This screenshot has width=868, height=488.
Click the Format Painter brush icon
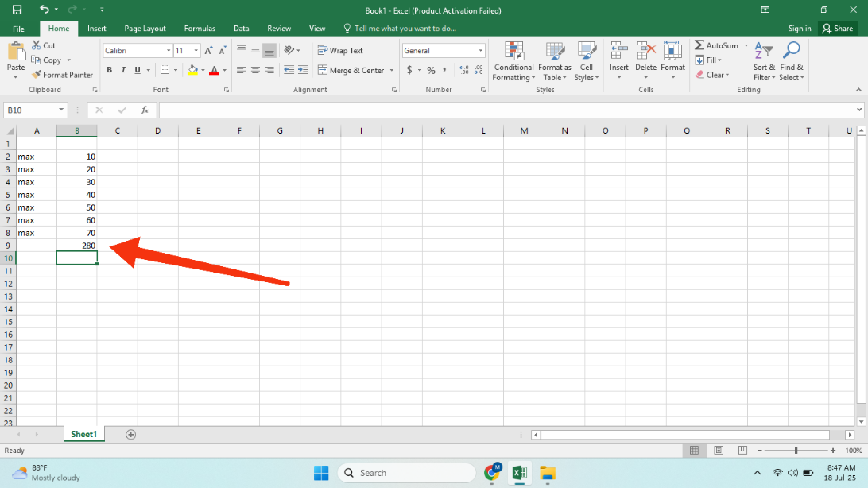tap(37, 75)
